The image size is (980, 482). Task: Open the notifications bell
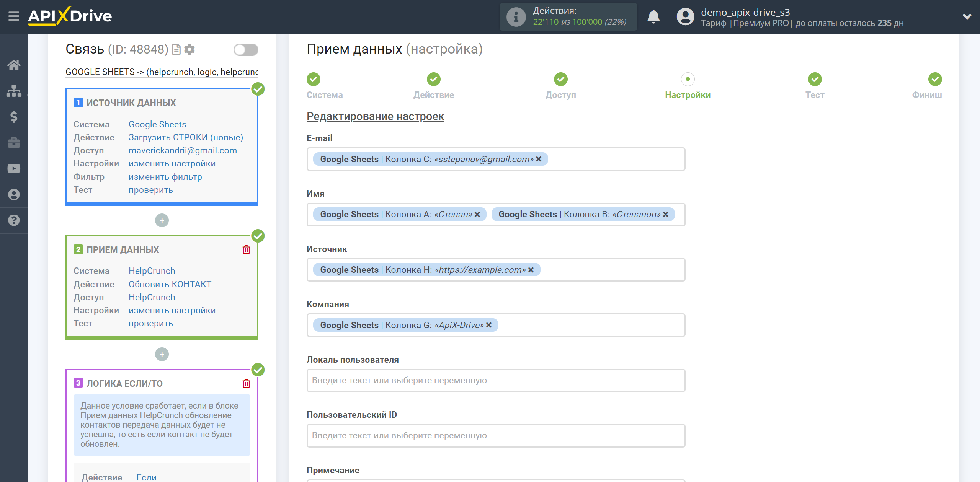653,17
